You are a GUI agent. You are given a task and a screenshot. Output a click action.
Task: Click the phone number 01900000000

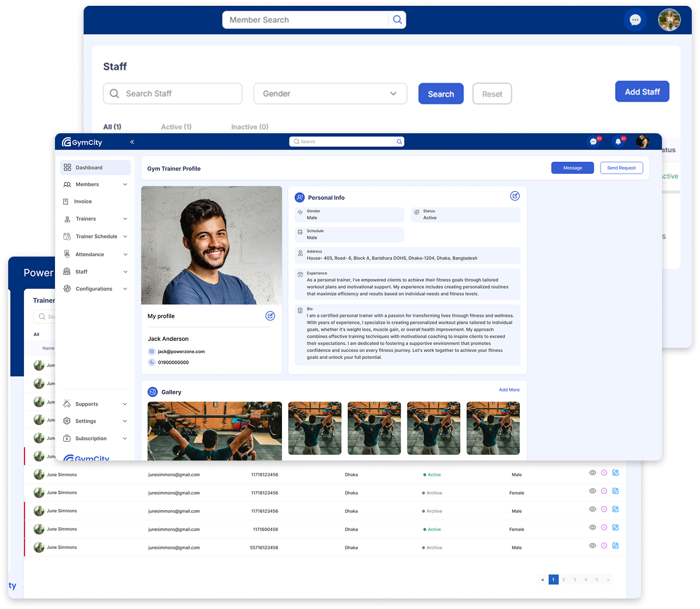pos(173,362)
